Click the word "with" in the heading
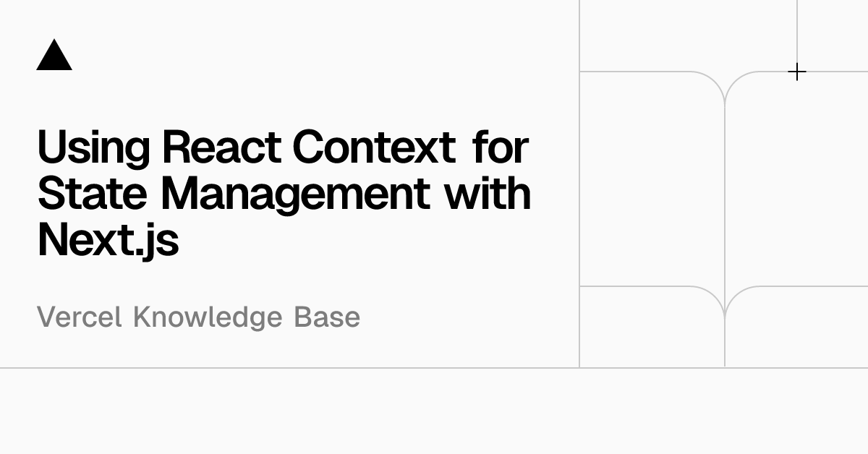The width and height of the screenshot is (868, 454). click(487, 193)
